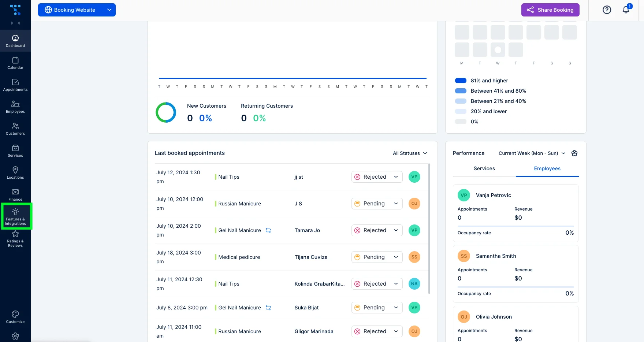Collapse the sidebar with the arrows toggle
The width and height of the screenshot is (644, 342).
click(x=15, y=23)
